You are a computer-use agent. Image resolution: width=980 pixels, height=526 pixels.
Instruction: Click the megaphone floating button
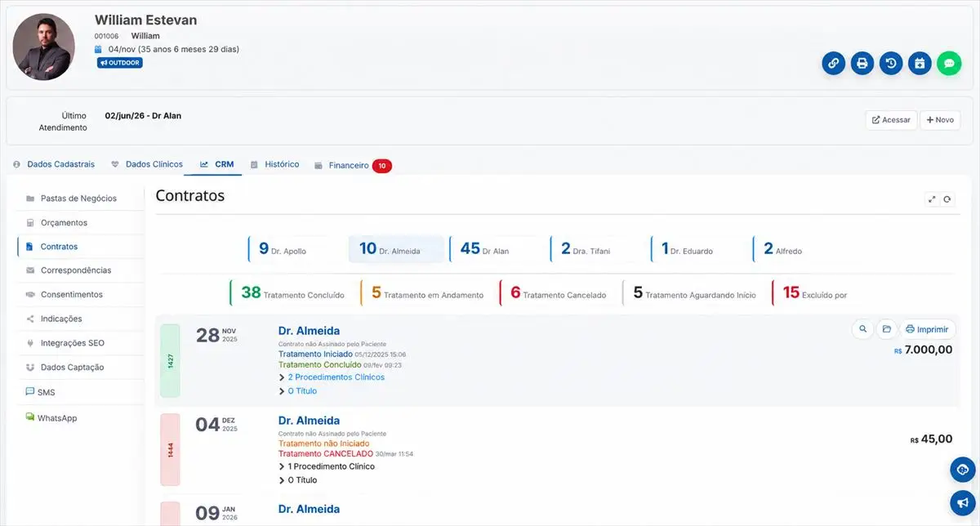(x=963, y=502)
